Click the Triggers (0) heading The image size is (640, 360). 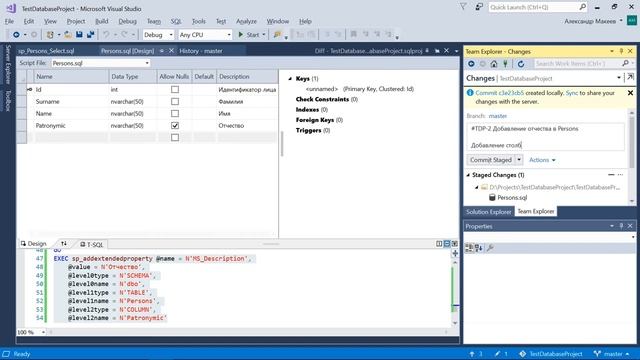click(313, 130)
